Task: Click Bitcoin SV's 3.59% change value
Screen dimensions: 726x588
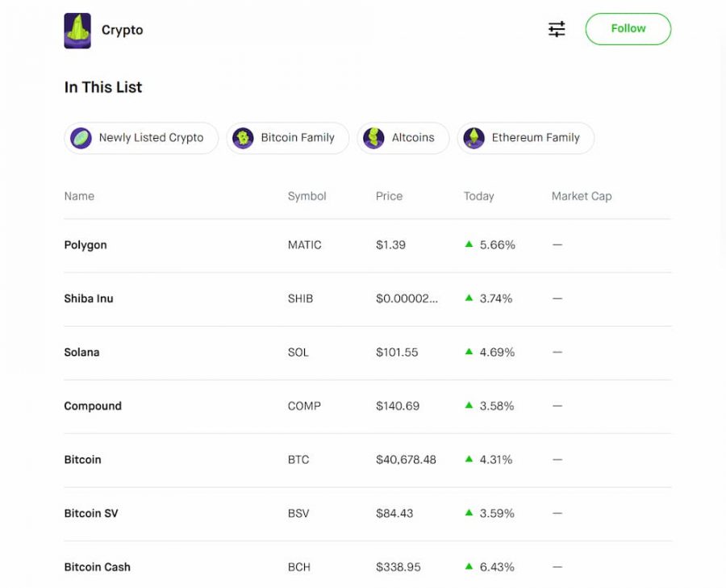Action: click(497, 514)
